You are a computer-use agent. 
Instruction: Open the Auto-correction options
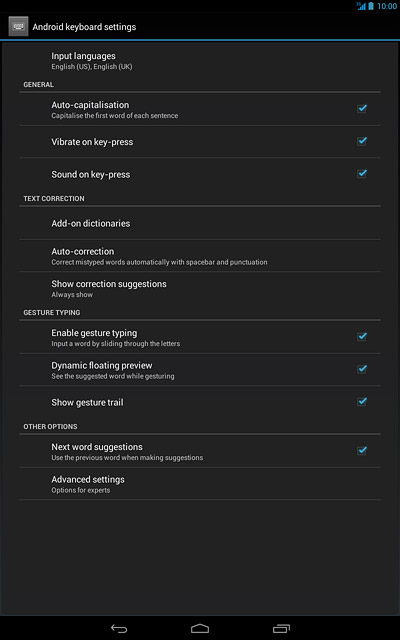click(200, 256)
